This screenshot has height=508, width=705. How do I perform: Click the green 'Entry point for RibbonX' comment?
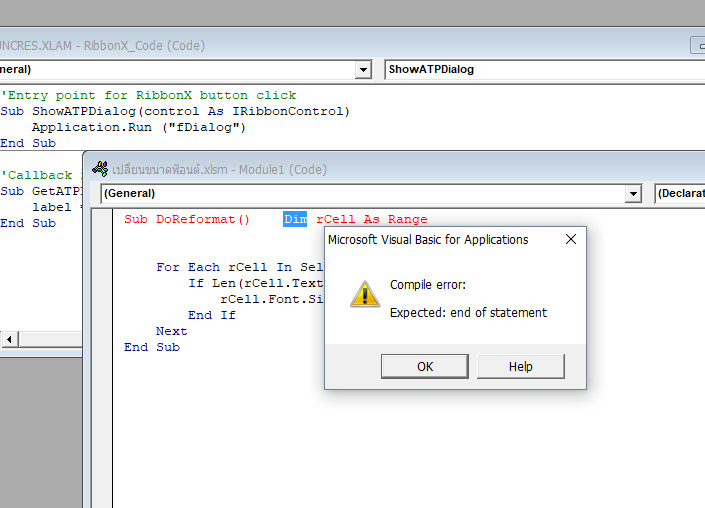pos(150,96)
